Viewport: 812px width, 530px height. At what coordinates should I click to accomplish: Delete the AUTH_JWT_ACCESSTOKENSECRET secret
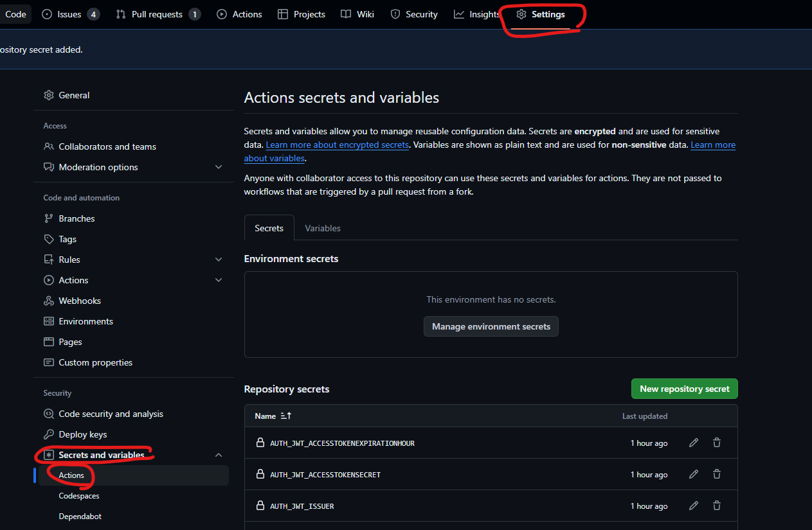(x=717, y=474)
